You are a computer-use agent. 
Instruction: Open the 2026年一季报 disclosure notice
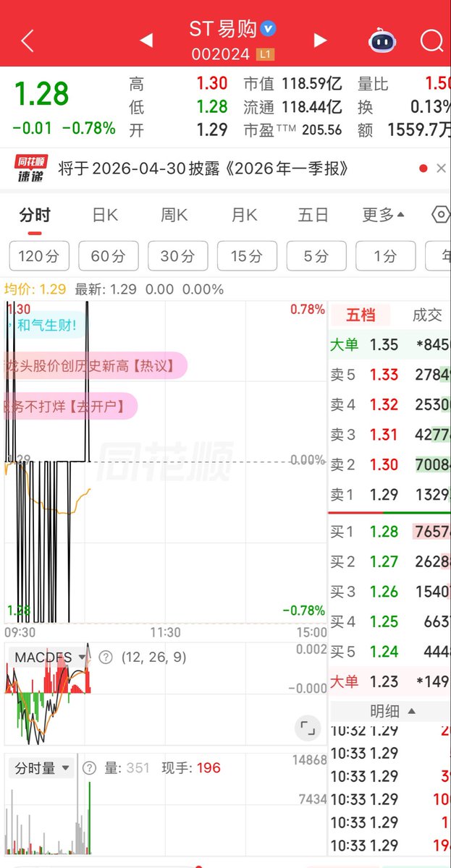point(204,169)
